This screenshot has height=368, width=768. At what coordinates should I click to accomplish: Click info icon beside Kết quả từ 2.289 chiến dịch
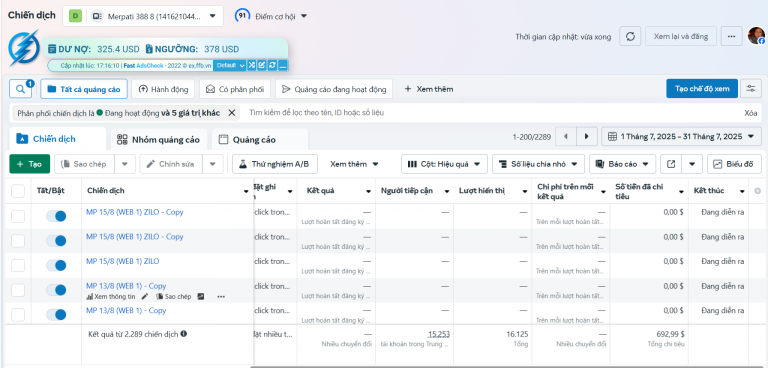[x=183, y=334]
